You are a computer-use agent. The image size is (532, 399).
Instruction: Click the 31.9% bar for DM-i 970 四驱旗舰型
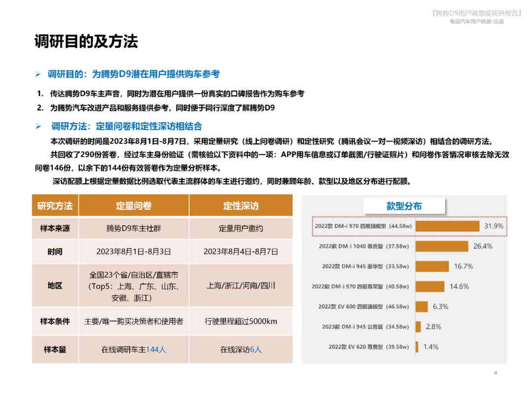pos(447,227)
